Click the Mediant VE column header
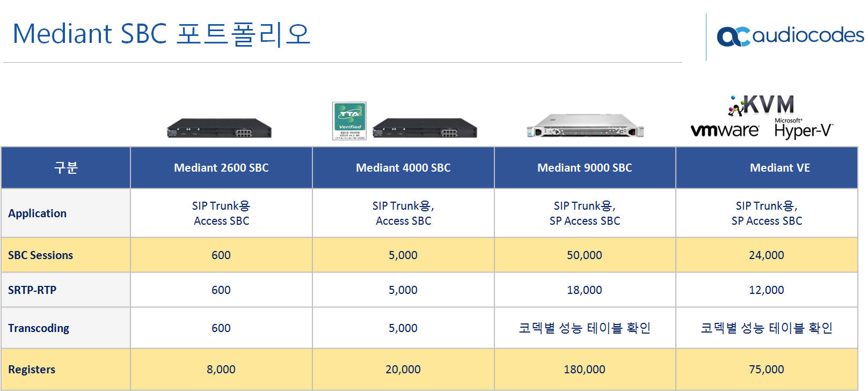This screenshot has height=391, width=868. coord(767,168)
